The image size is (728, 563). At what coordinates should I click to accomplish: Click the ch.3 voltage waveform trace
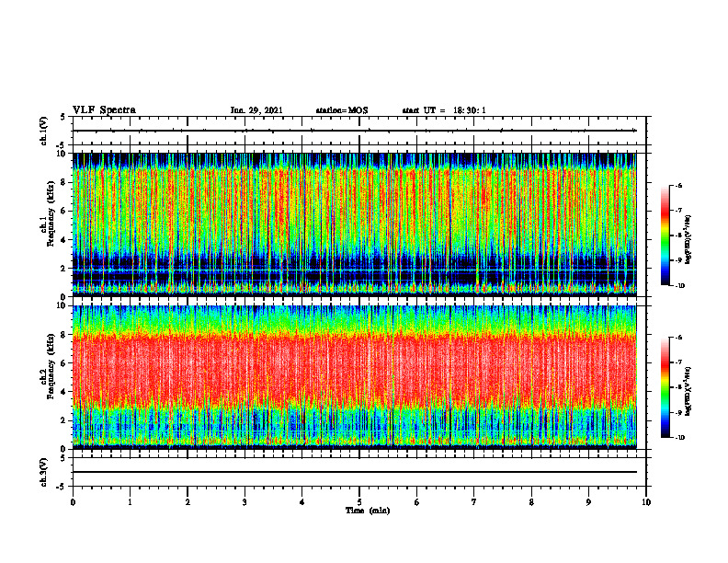pos(355,472)
